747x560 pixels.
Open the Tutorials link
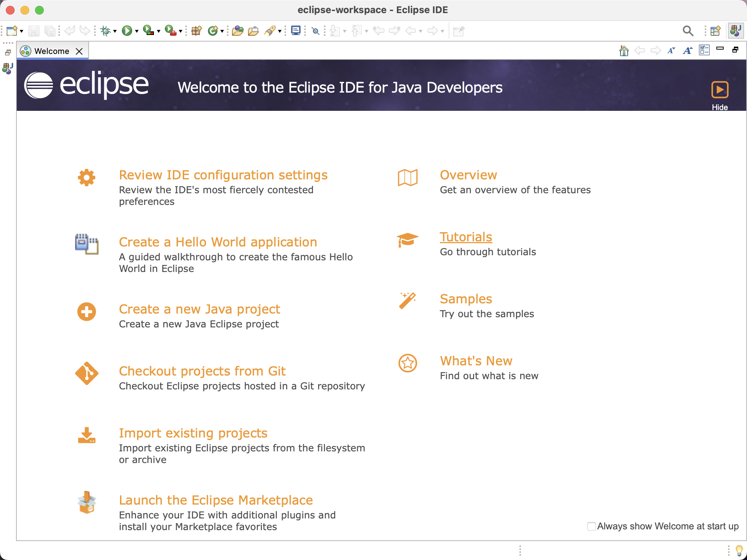(466, 237)
